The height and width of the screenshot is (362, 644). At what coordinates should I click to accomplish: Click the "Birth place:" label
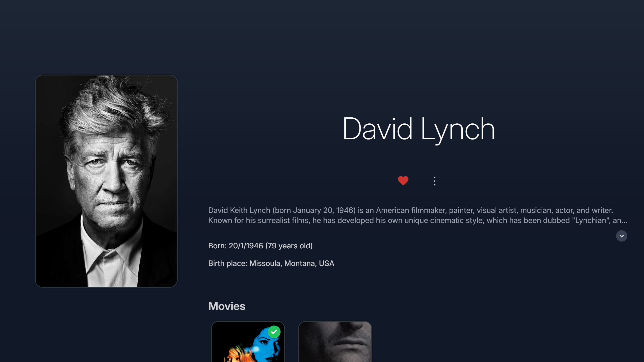coord(228,263)
